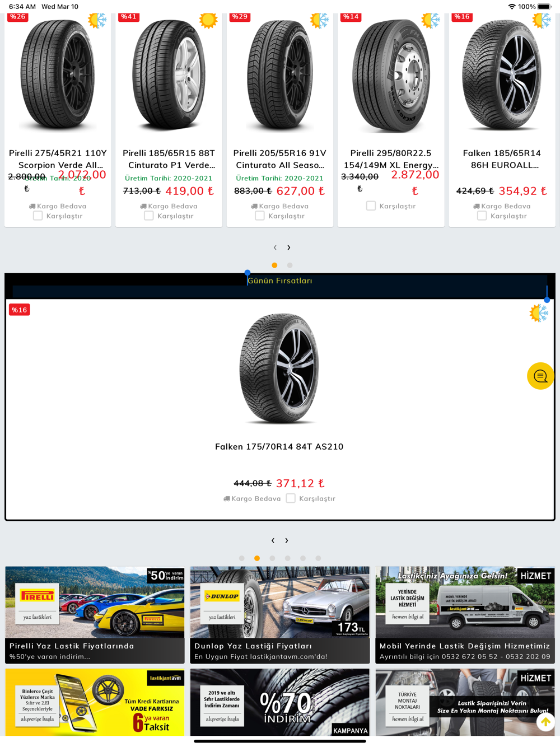The width and height of the screenshot is (560, 747).
Task: Tap the yellow scroll-to-top arrow icon
Action: 545,722
